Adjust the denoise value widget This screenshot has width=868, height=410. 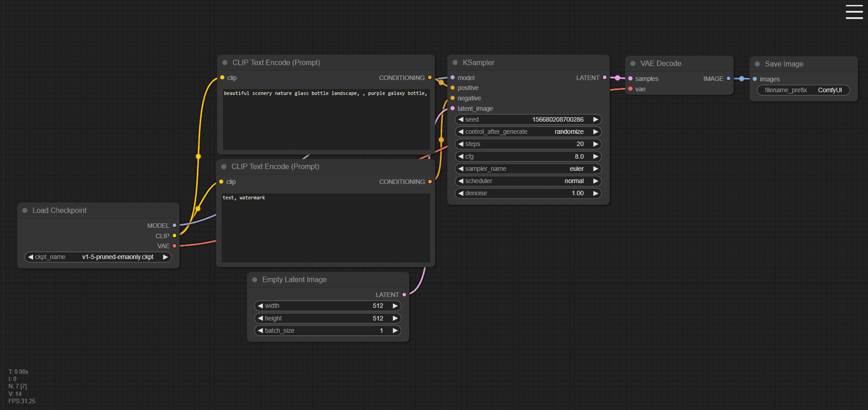tap(527, 193)
